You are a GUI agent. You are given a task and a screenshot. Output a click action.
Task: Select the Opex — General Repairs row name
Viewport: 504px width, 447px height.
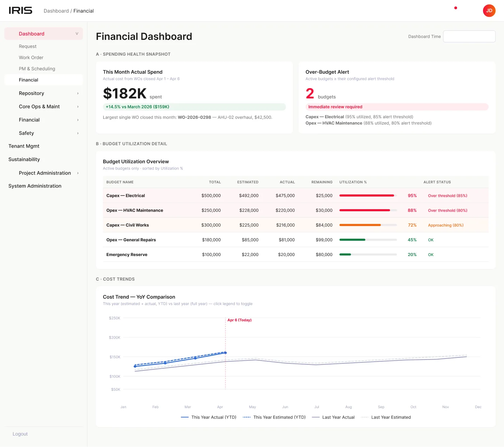(x=131, y=240)
